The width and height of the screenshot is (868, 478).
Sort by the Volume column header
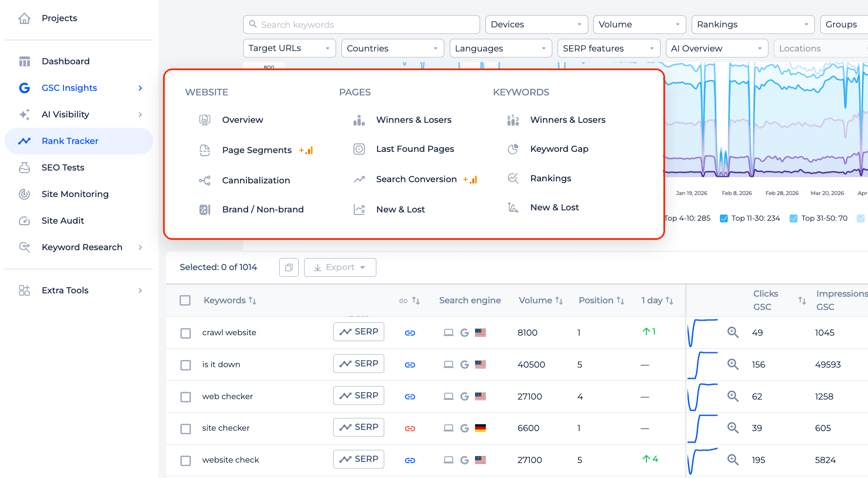(x=541, y=300)
